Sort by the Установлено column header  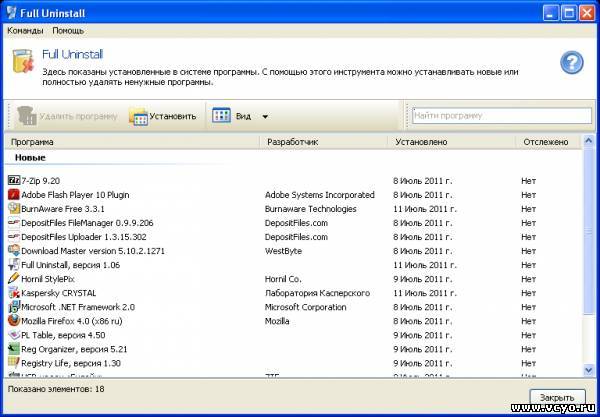coord(452,142)
